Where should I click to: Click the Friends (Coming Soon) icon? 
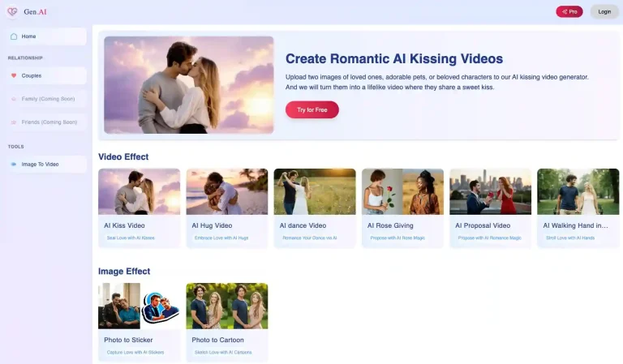(x=14, y=122)
